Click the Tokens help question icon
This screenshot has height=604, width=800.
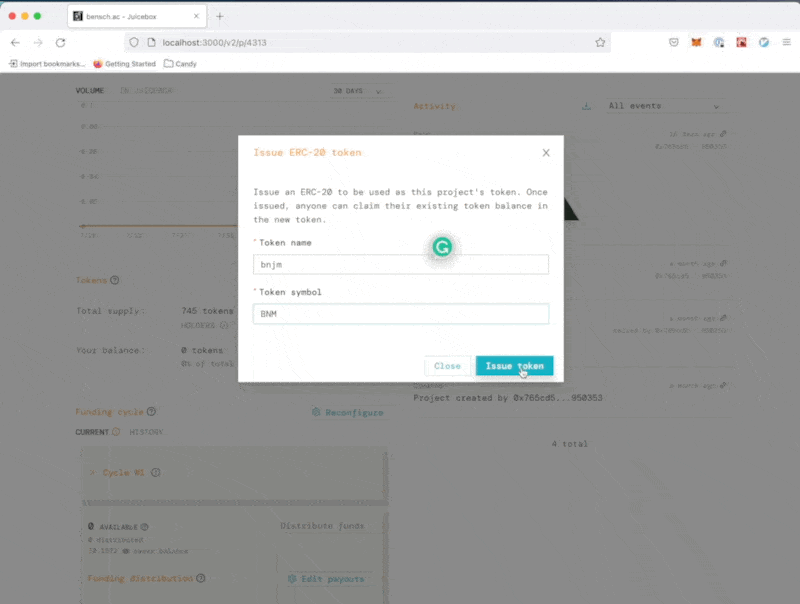115,280
